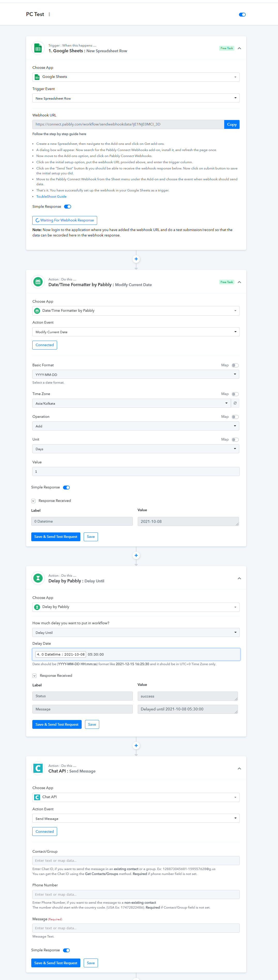Open Choose App dropdown Delay by Pabbly

click(136, 607)
